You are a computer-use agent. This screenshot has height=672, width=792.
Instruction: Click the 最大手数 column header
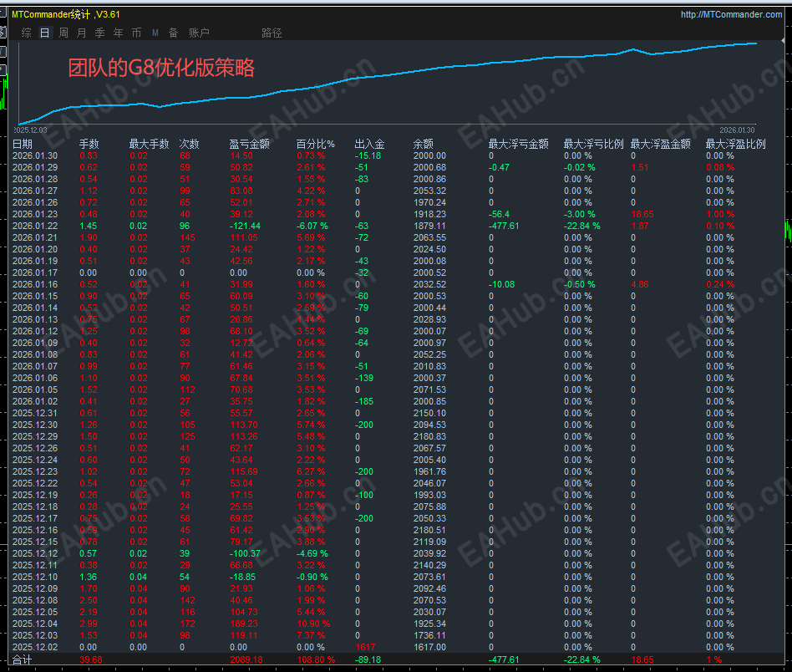pos(149,144)
